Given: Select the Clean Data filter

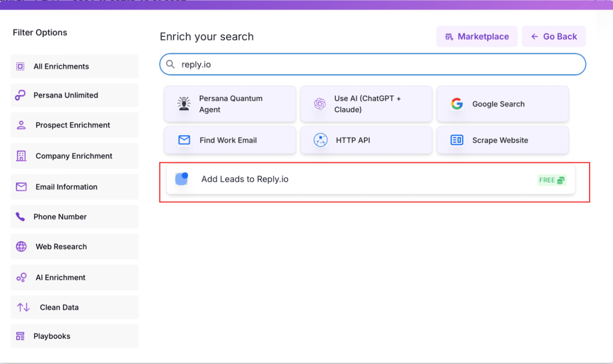Looking at the screenshot, I should (x=75, y=307).
